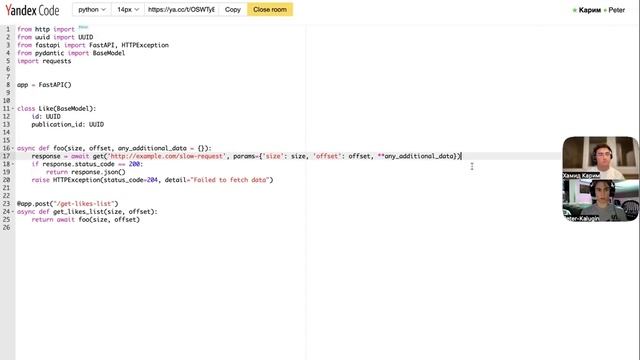Click the 'status_code=204' argument text
Viewport: 640px width, 360px height.
130,180
